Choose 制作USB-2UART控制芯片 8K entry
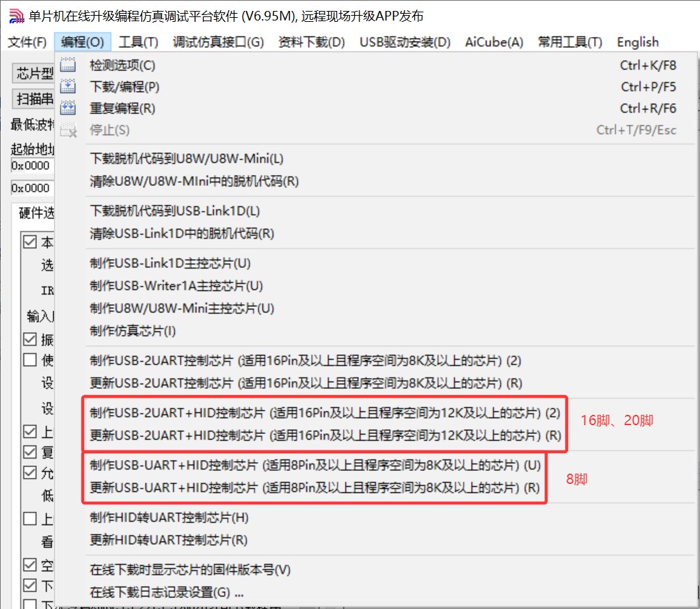Screen dimensions: 700x609 click(376, 360)
